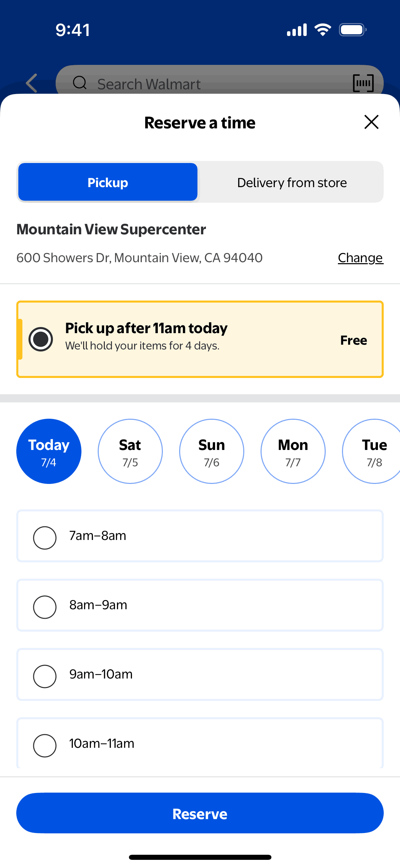Screen dimensions: 400x868
Task: Tap the Wi-Fi status icon
Action: [323, 30]
